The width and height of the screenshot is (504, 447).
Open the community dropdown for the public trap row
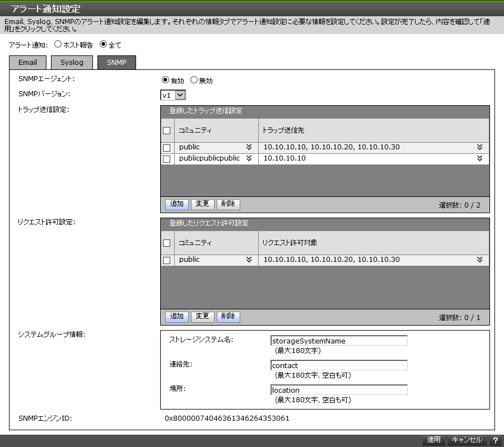[x=250, y=147]
